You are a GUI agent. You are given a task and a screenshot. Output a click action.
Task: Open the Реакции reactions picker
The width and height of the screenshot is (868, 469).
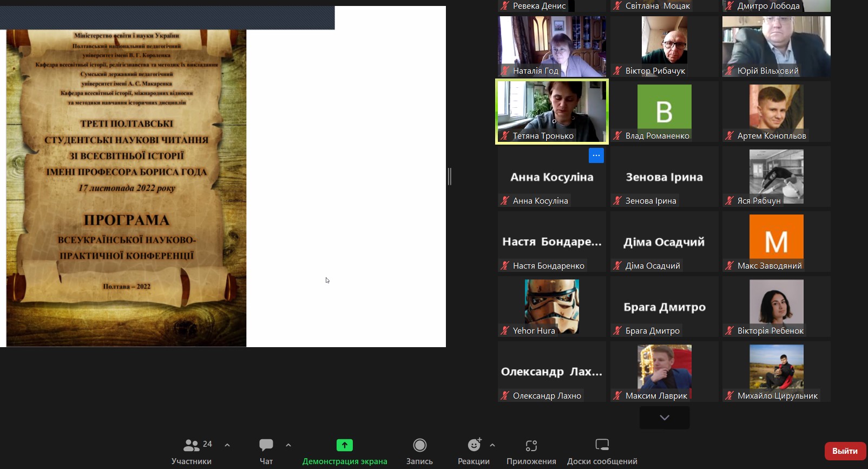pos(474,451)
